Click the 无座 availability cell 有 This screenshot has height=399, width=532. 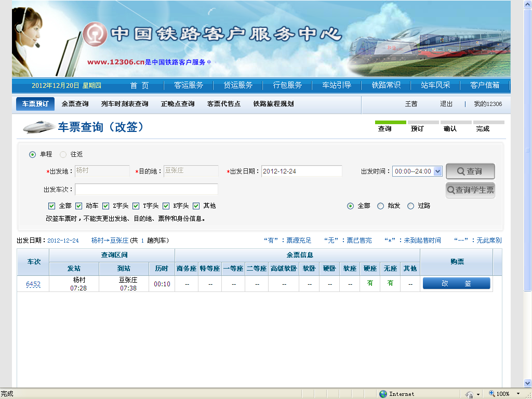(x=390, y=283)
